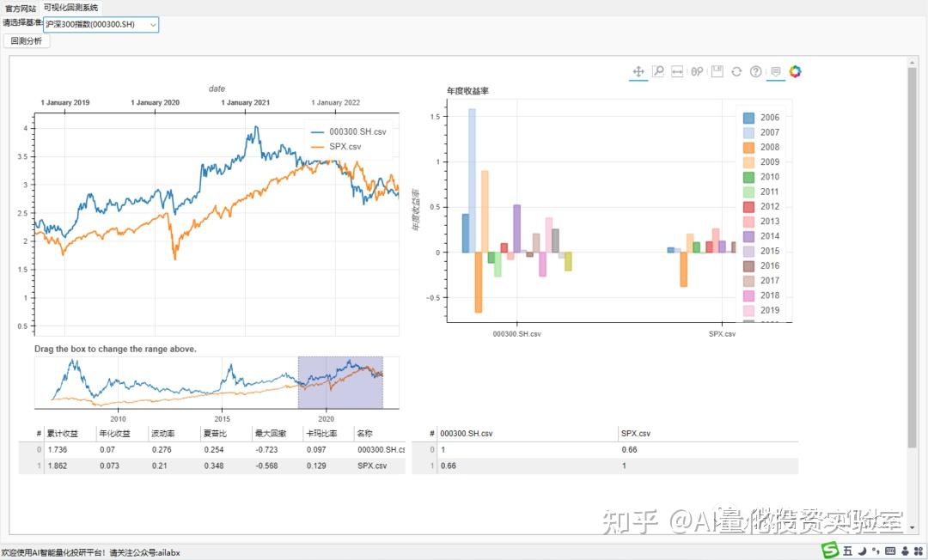Image resolution: width=928 pixels, height=560 pixels.
Task: Click the Save plot icon
Action: pyautogui.click(x=718, y=71)
